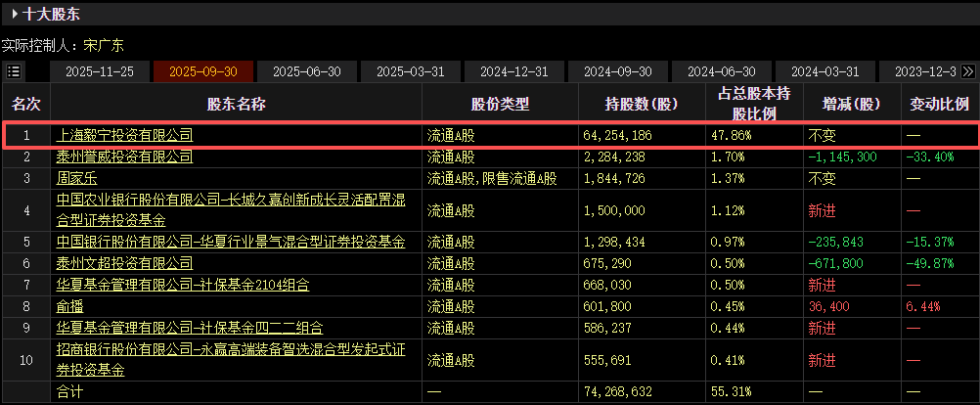Open 社保基金2104组合 link
The image size is (980, 405).
click(183, 285)
